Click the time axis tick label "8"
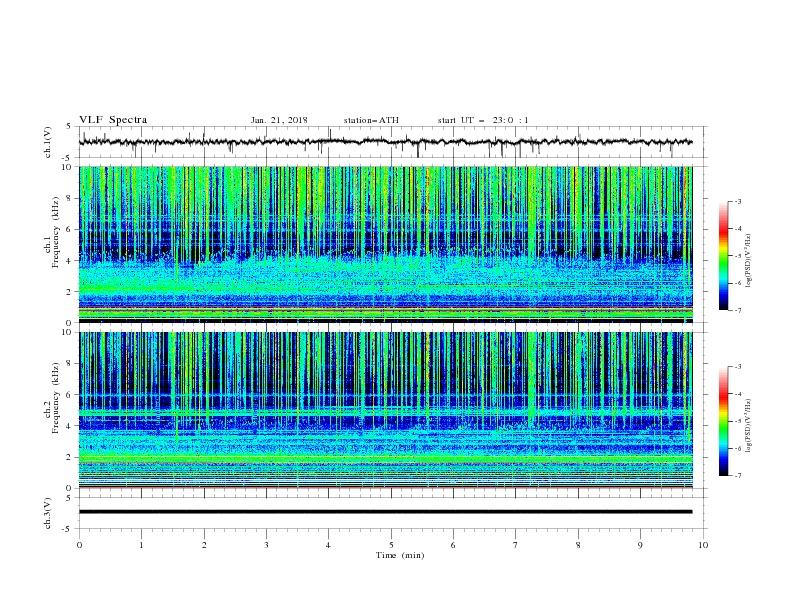The height and width of the screenshot is (612, 792). (578, 545)
